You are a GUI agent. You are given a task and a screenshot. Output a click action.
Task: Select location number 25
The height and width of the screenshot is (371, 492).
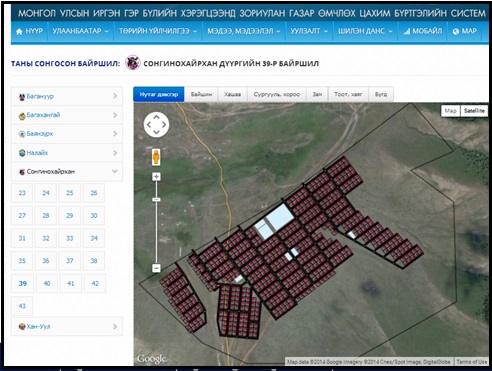pos(70,193)
